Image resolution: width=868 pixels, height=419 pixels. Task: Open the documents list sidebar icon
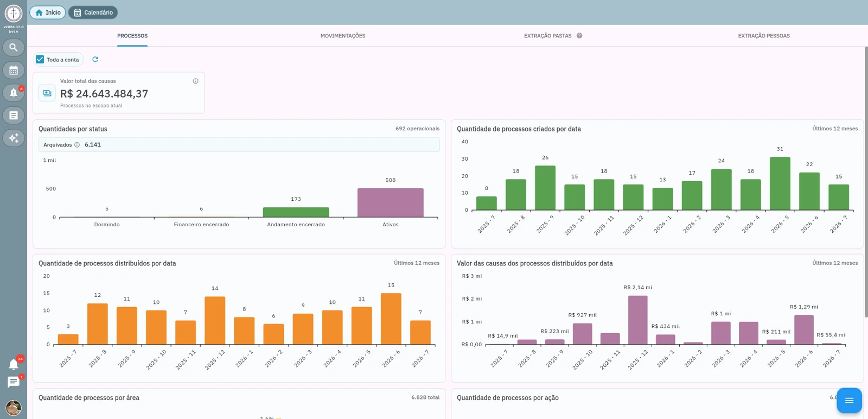pyautogui.click(x=14, y=115)
